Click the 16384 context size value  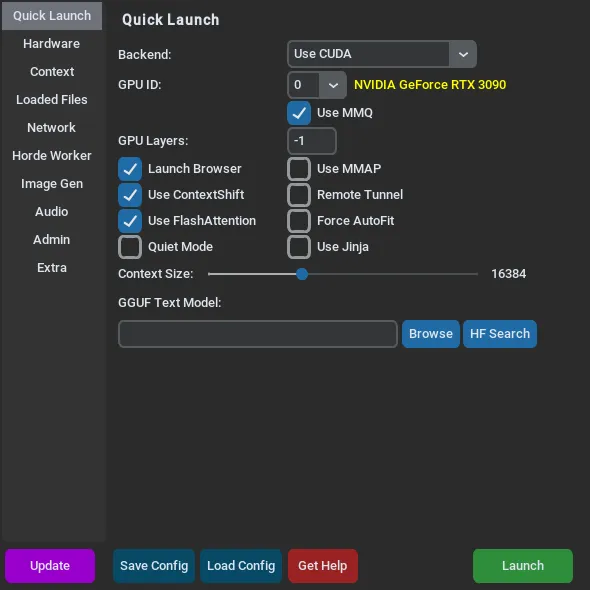pyautogui.click(x=508, y=274)
